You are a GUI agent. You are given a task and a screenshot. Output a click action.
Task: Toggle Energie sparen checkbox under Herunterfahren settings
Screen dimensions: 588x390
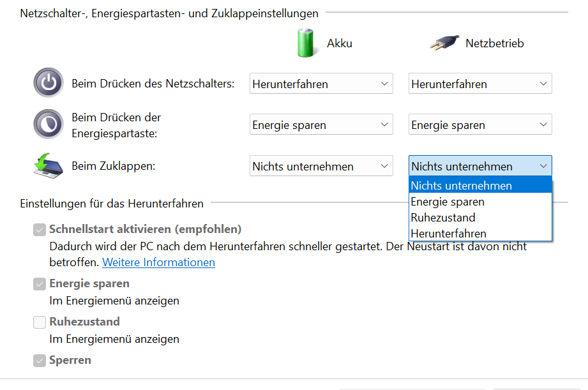[40, 283]
